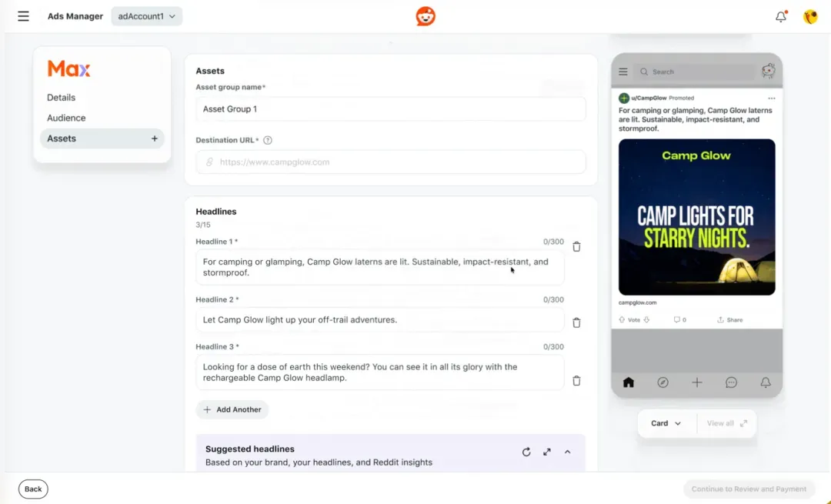The image size is (831, 504).
Task: Click the upvote arrow in preview
Action: click(x=622, y=319)
